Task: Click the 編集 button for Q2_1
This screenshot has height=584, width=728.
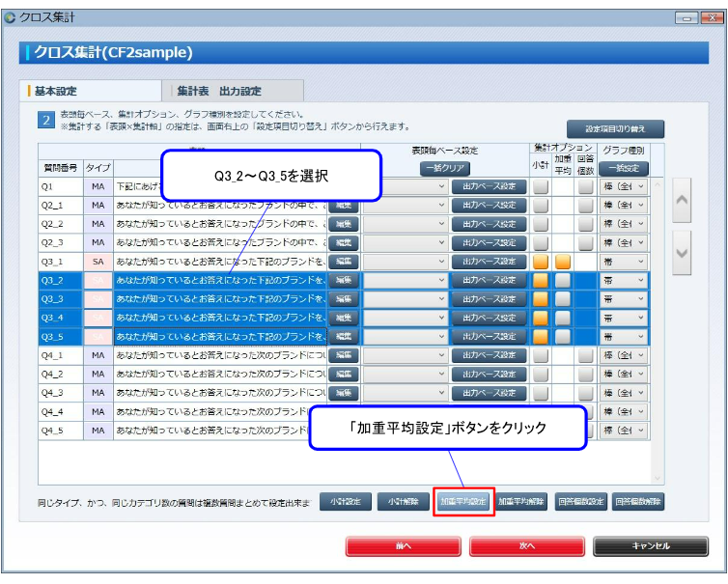Action: (x=344, y=206)
